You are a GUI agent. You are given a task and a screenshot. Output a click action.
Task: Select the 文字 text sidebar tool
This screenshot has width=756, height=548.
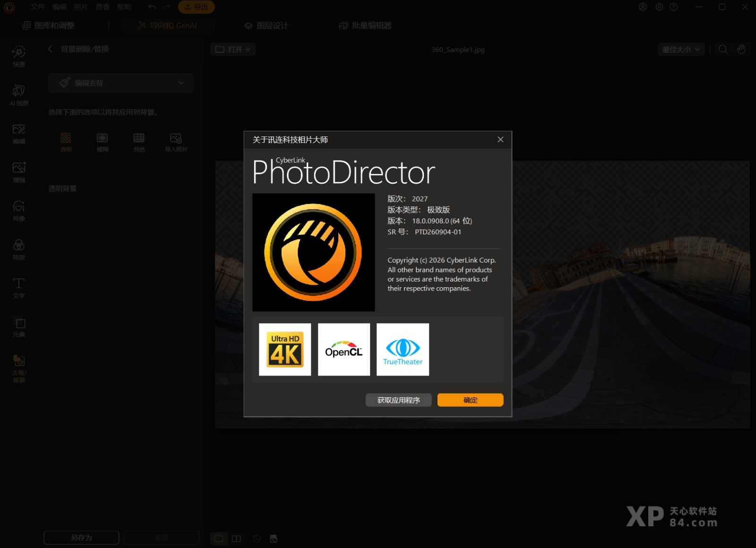(19, 288)
